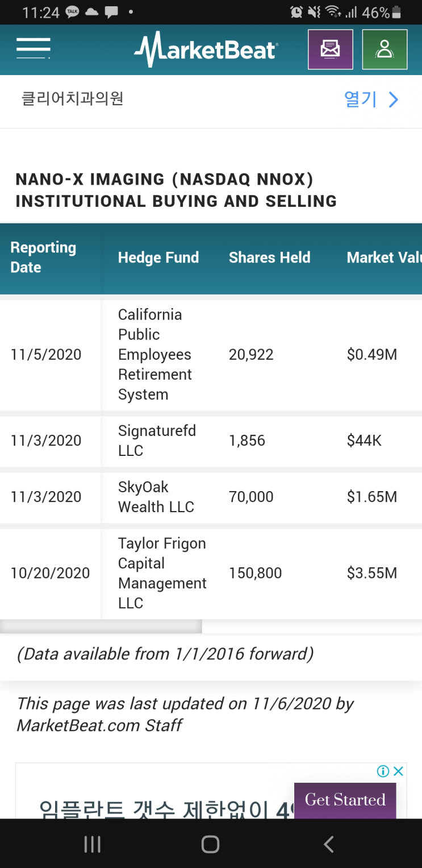The width and height of the screenshot is (422, 868).
Task: Tap the muted vibrate status icon
Action: point(314,12)
